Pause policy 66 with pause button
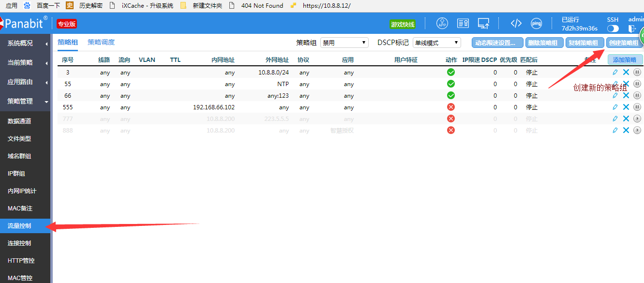The image size is (644, 283). (x=637, y=96)
